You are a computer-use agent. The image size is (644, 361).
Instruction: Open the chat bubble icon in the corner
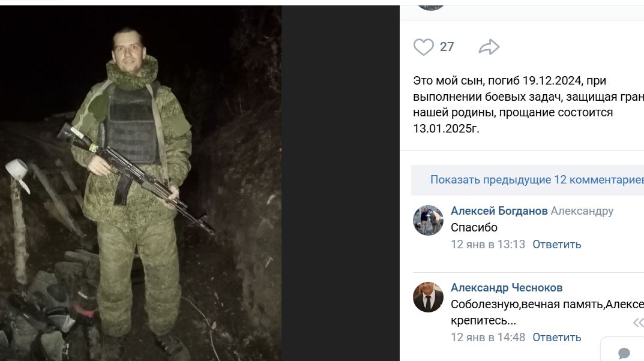pos(624,353)
